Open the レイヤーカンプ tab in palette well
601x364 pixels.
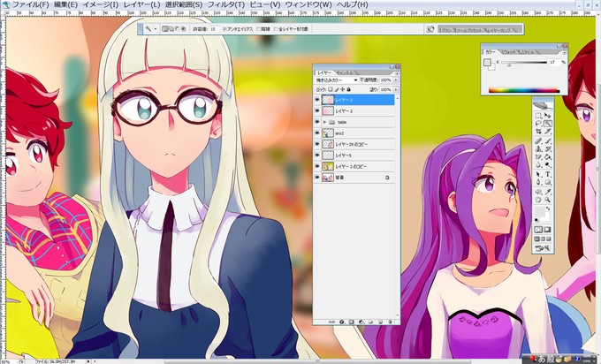pyautogui.click(x=498, y=30)
